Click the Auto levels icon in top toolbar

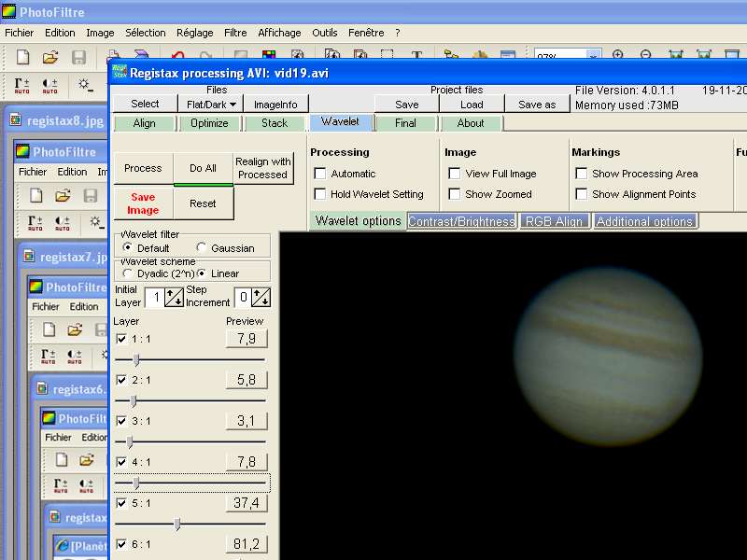tap(22, 86)
